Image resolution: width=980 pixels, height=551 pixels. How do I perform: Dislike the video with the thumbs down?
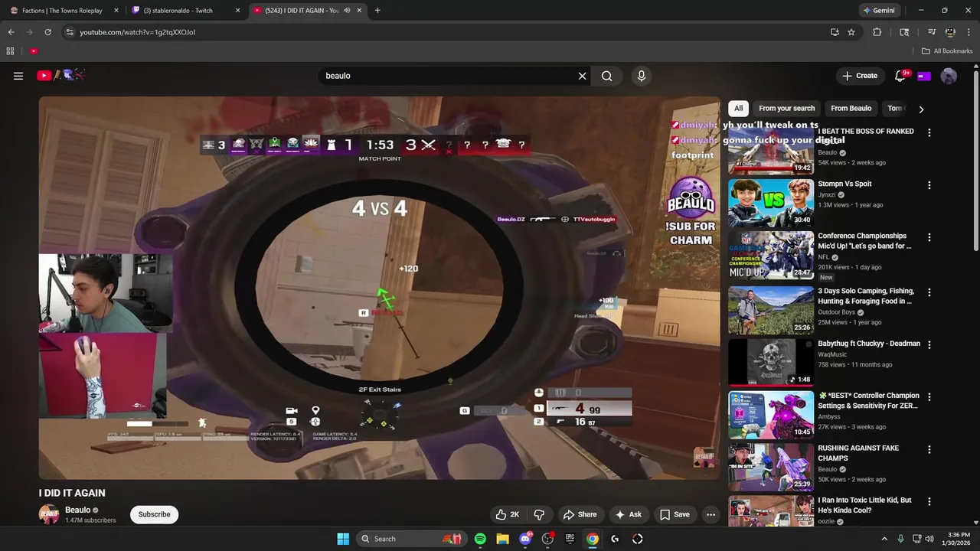539,514
